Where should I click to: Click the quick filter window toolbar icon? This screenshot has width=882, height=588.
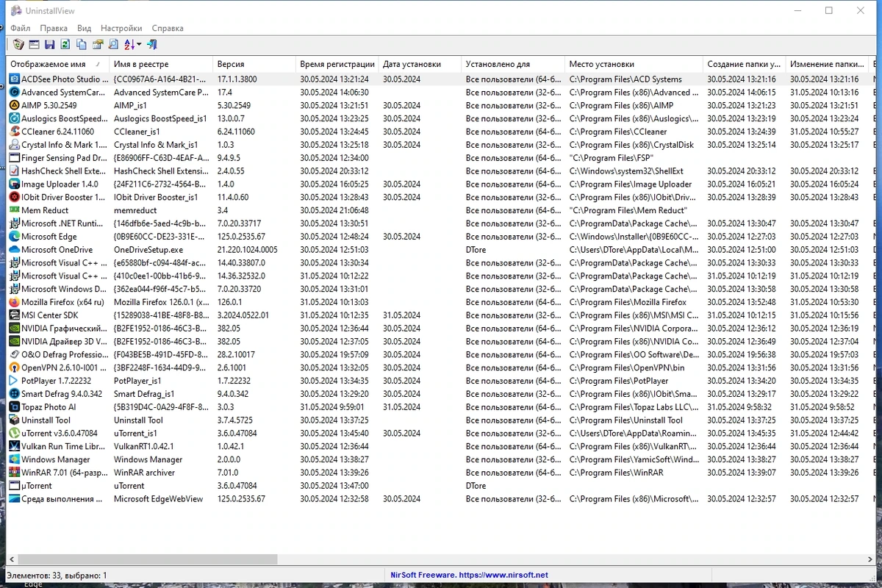pos(34,45)
